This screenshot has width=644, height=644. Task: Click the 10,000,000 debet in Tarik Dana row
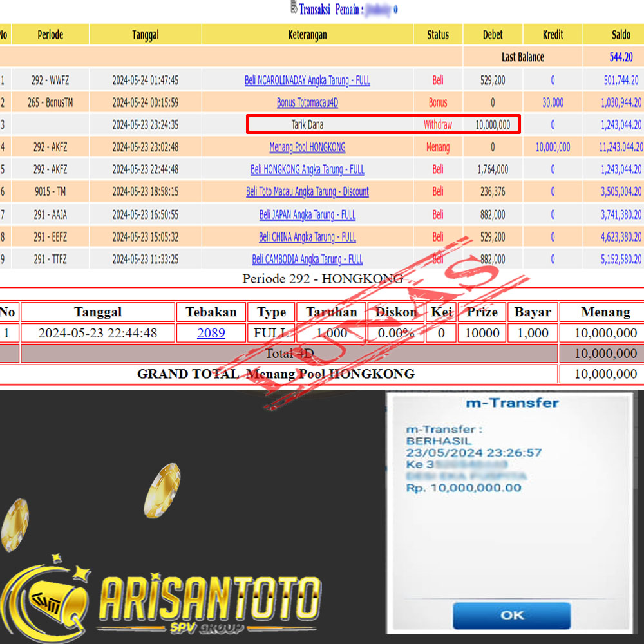[493, 124]
